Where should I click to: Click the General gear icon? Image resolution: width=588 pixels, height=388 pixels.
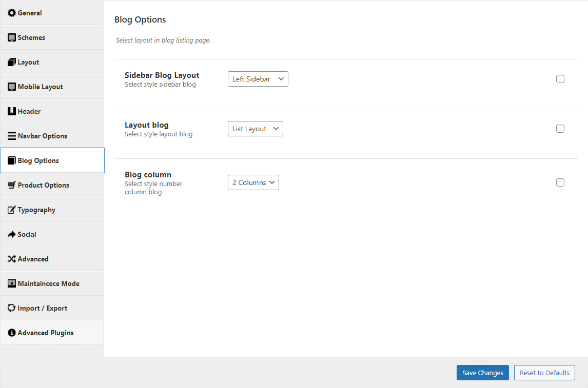12,13
